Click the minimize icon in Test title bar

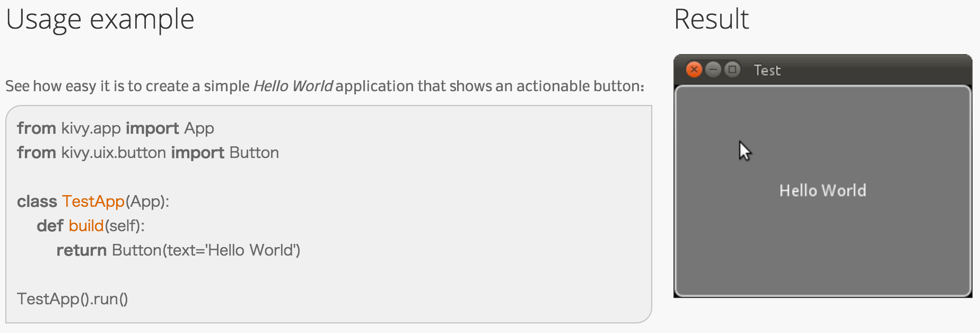713,69
